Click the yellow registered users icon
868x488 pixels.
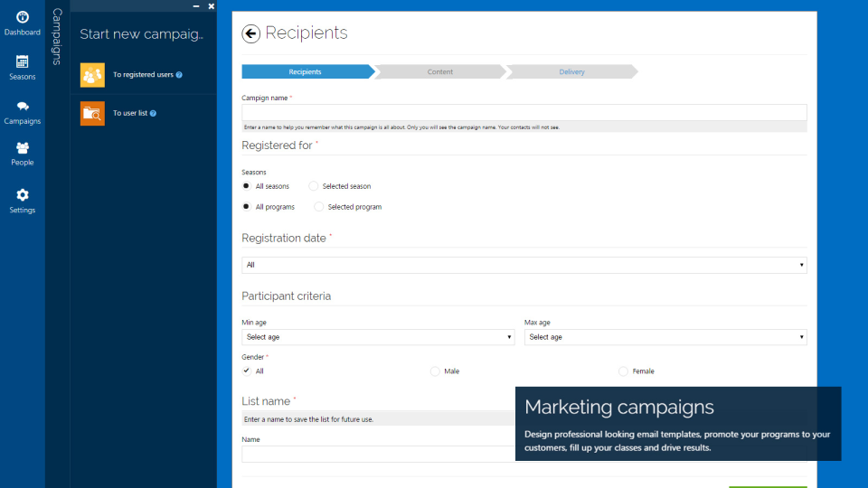point(92,75)
